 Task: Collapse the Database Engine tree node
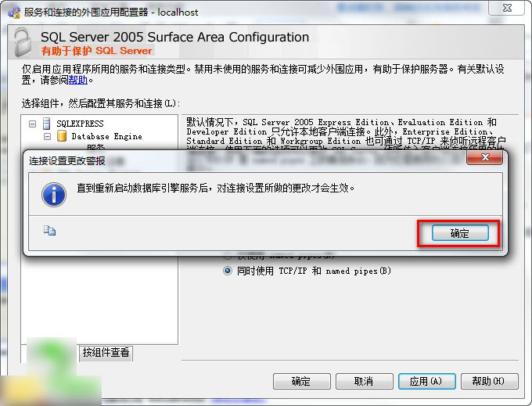tap(48, 137)
